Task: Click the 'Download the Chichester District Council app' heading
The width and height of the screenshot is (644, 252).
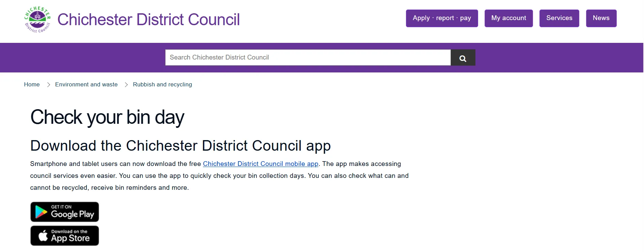Action: pos(180,146)
